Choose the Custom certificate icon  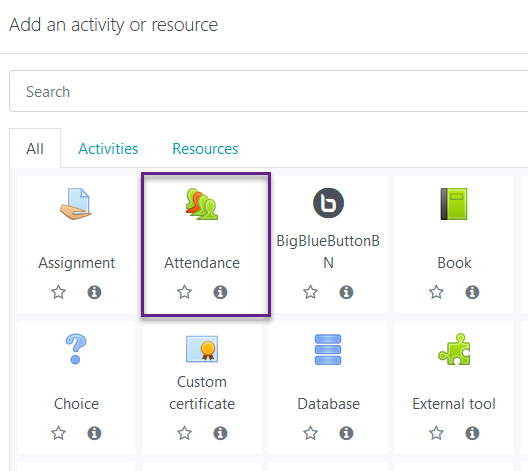(x=202, y=349)
